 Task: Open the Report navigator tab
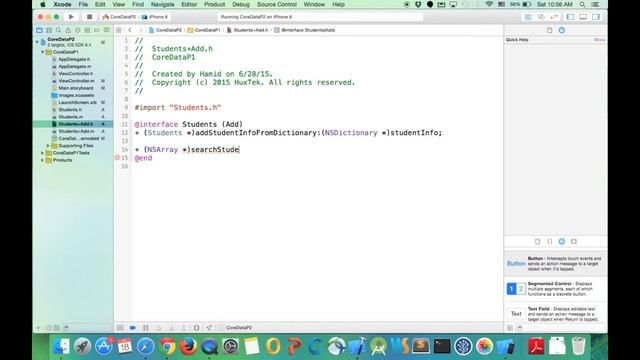pos(107,30)
